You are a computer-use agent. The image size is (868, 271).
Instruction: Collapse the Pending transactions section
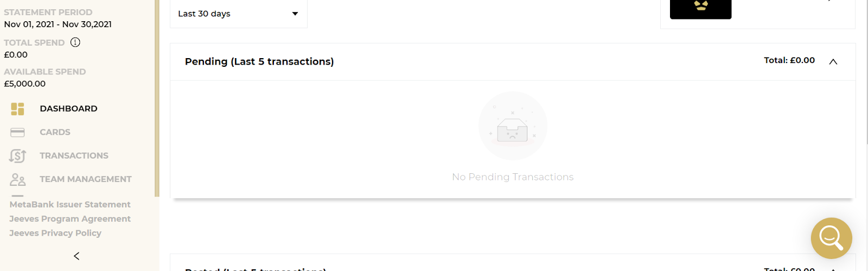[833, 61]
